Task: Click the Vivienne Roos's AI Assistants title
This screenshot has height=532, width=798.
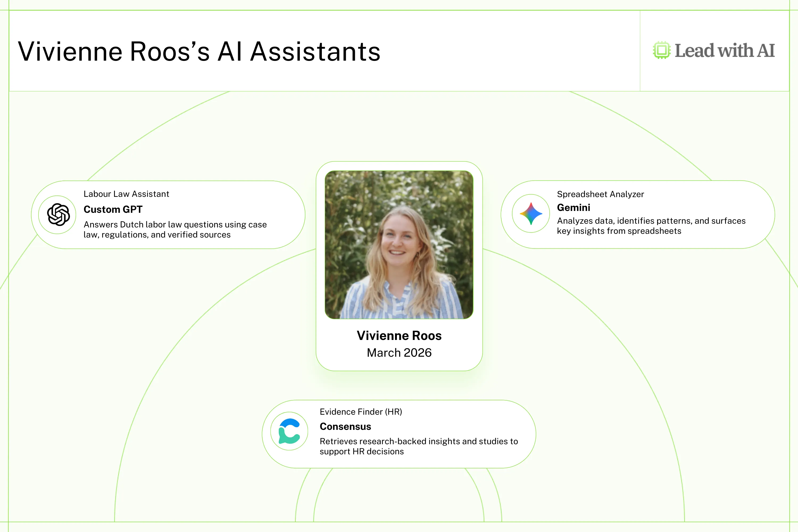Action: [199, 52]
